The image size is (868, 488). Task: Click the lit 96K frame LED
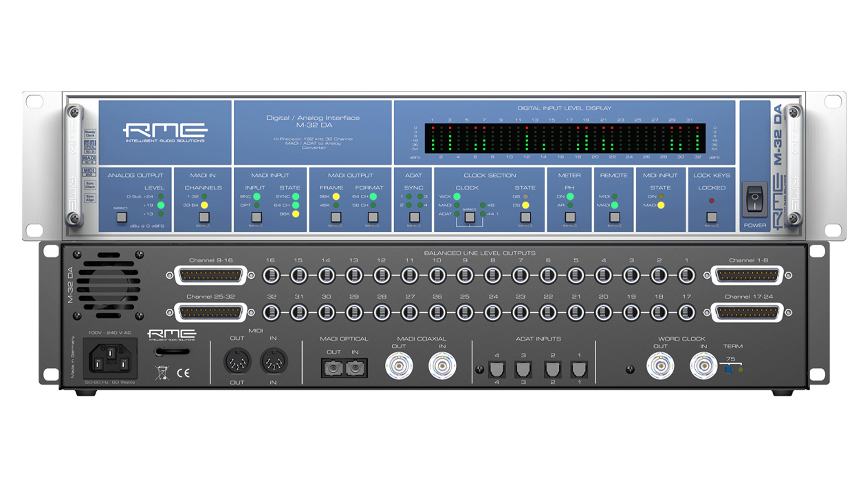336,197
